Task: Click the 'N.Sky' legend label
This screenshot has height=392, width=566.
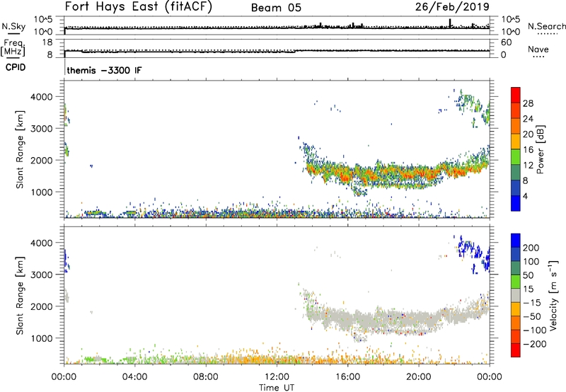Action: [x=13, y=26]
